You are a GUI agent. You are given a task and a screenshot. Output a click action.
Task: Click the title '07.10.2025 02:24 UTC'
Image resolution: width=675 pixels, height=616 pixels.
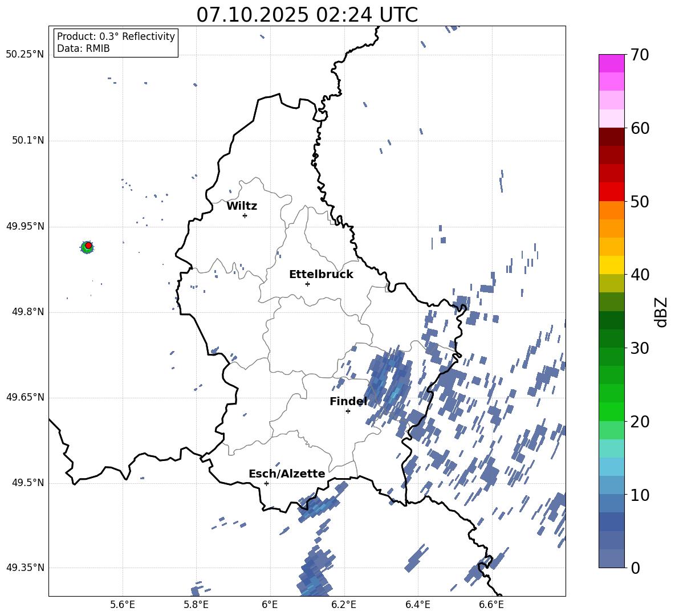pyautogui.click(x=307, y=15)
